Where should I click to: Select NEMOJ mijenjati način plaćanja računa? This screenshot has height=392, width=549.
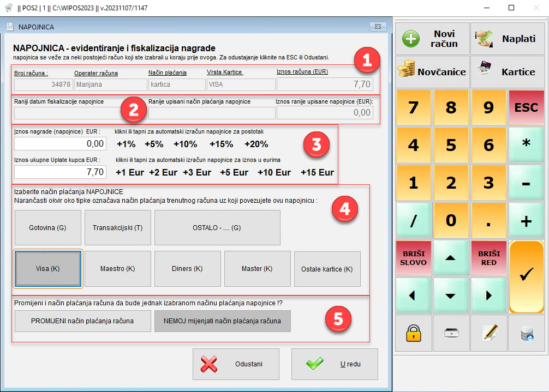[223, 321]
